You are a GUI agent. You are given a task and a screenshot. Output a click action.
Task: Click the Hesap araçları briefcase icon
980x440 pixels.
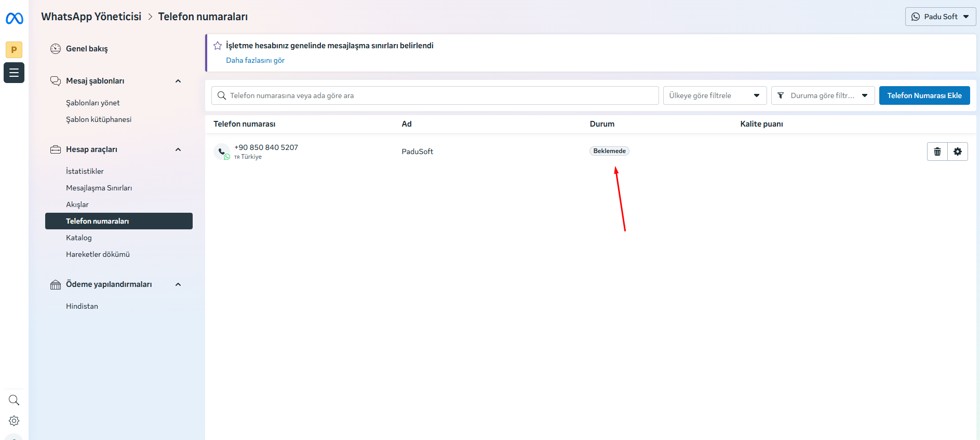[56, 149]
